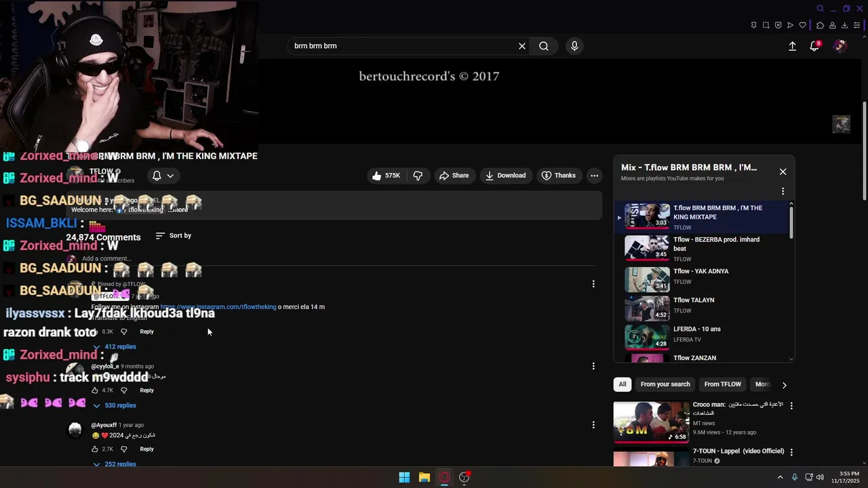
Task: Play LFERDA 10 ans from the mix
Action: click(x=702, y=336)
